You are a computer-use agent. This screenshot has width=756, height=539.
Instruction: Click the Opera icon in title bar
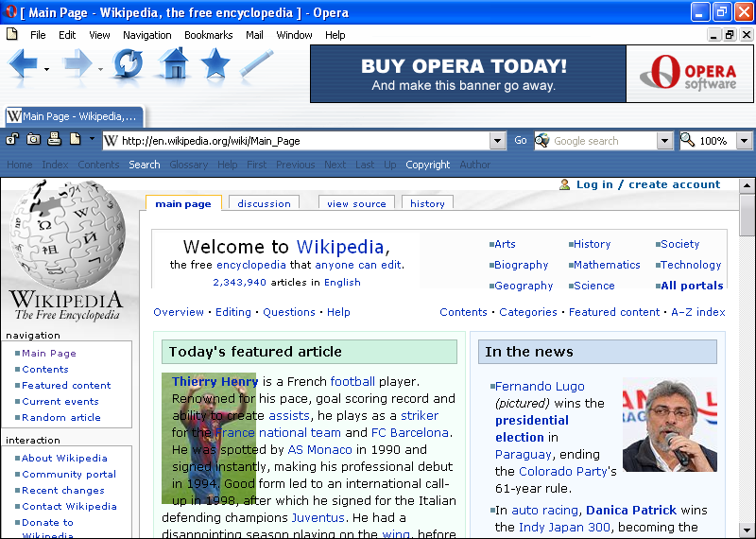click(x=10, y=11)
